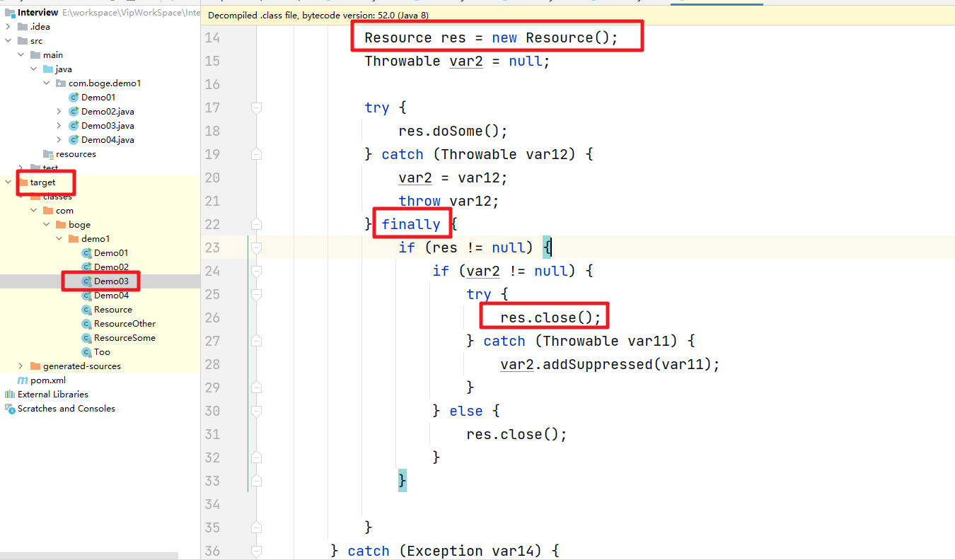Toggle fold marker at the line 19 catch
The height and width of the screenshot is (560, 955).
(x=256, y=154)
